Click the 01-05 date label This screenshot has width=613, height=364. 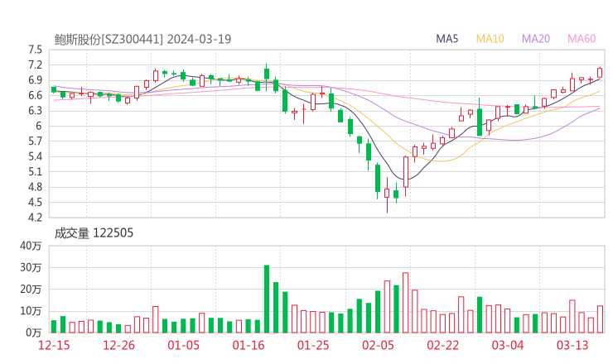click(x=185, y=345)
